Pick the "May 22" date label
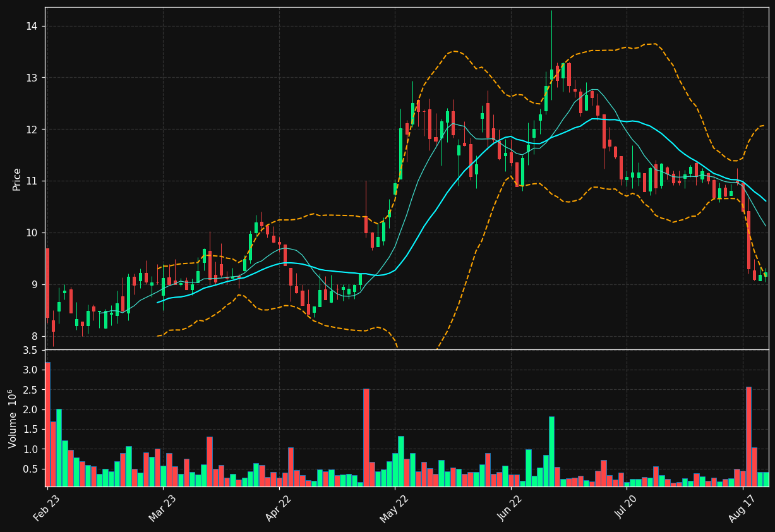This screenshot has height=532, width=775. tap(393, 507)
